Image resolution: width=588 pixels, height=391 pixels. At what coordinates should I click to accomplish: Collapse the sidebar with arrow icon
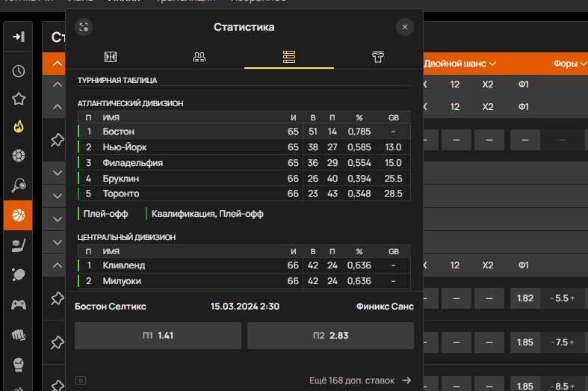tap(19, 37)
